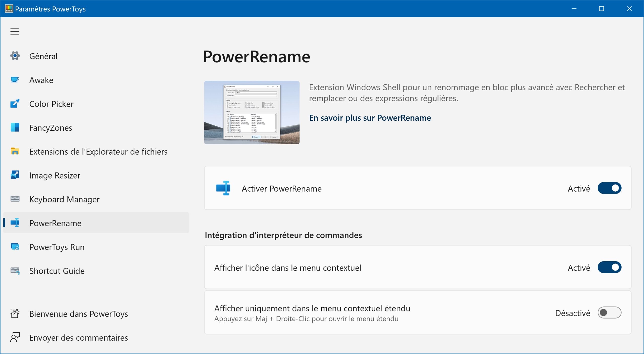The width and height of the screenshot is (644, 354).
Task: Open Keyboard Manager settings
Action: (x=96, y=199)
